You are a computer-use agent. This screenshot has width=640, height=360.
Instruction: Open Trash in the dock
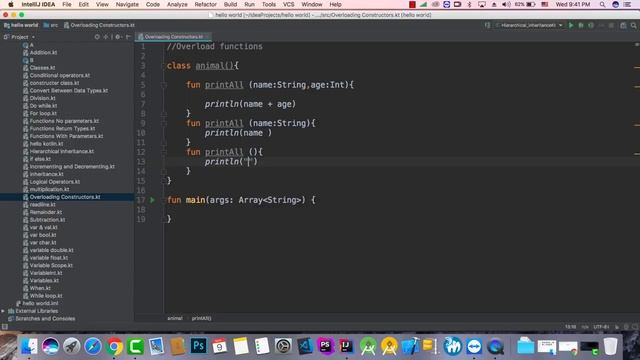point(611,347)
